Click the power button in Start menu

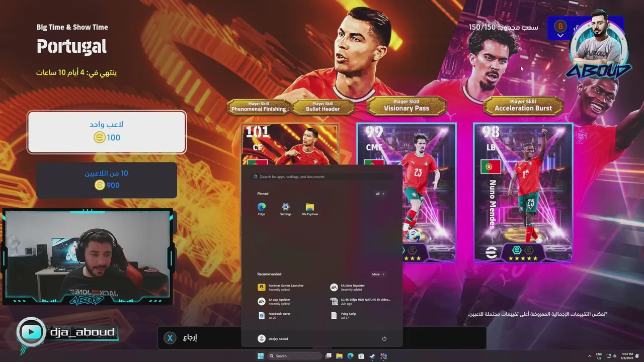(384, 339)
